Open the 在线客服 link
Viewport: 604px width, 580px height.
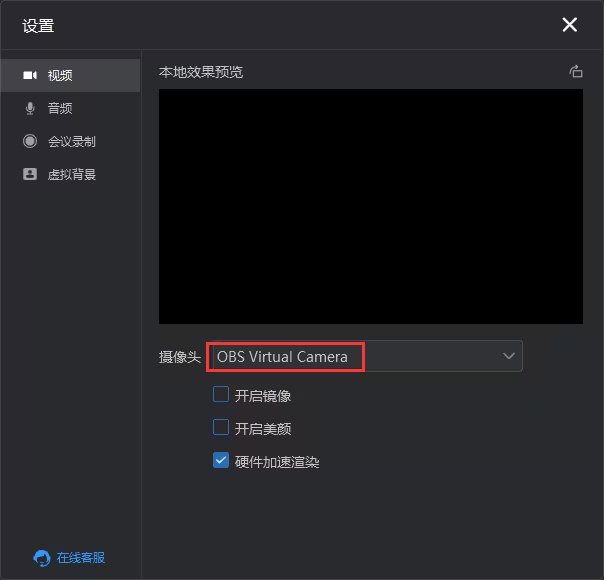tap(81, 558)
